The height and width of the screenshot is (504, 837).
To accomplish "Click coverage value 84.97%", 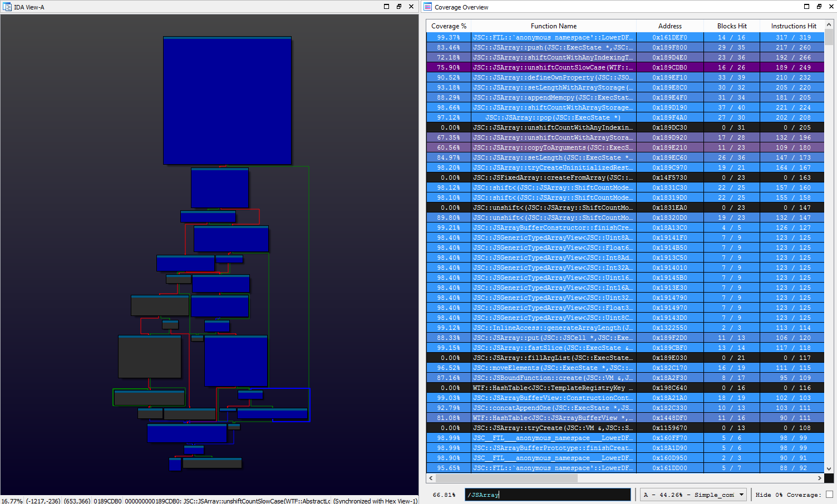I will pyautogui.click(x=449, y=157).
